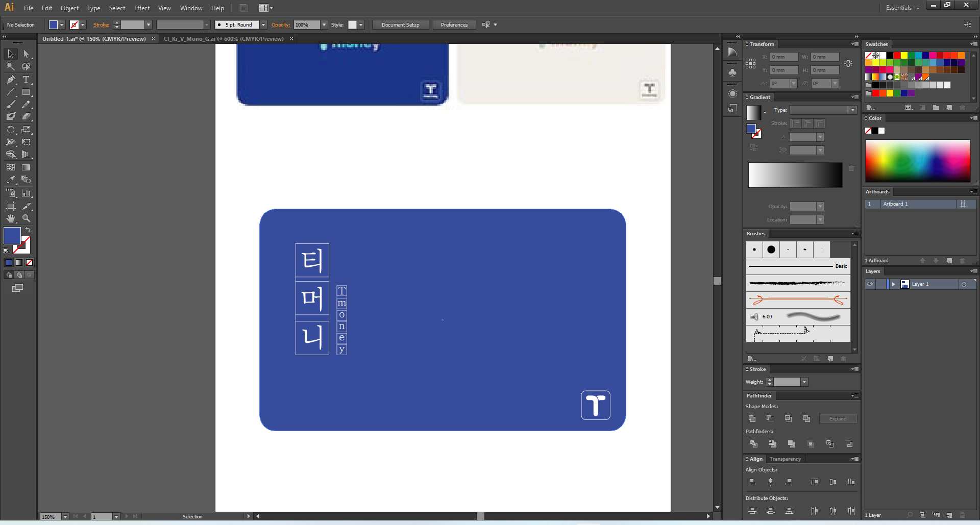Screen dimensions: 980x525
Task: Click the Document Setup button
Action: click(x=401, y=25)
